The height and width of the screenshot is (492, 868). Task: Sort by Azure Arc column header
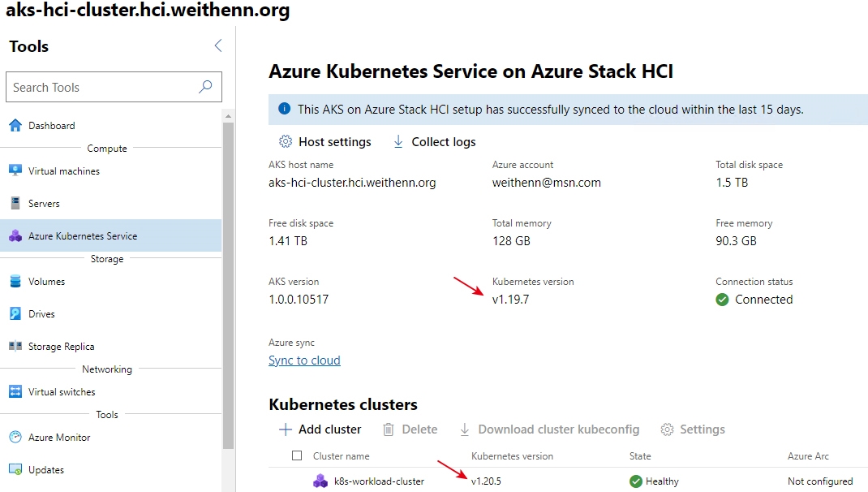coord(808,456)
